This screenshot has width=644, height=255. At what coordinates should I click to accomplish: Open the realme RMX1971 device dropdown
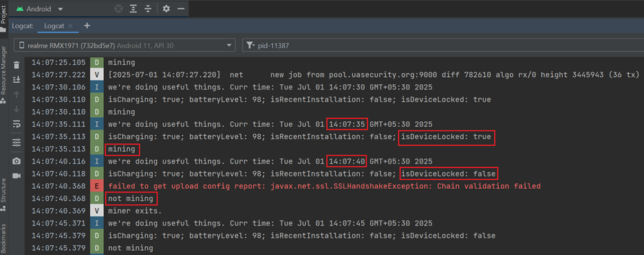pos(125,45)
